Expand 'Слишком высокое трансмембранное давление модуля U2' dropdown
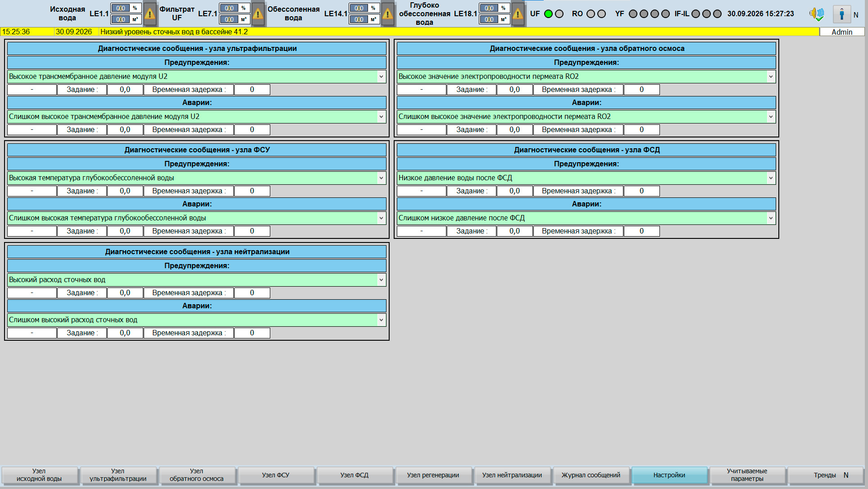The width and height of the screenshot is (868, 489). point(381,117)
